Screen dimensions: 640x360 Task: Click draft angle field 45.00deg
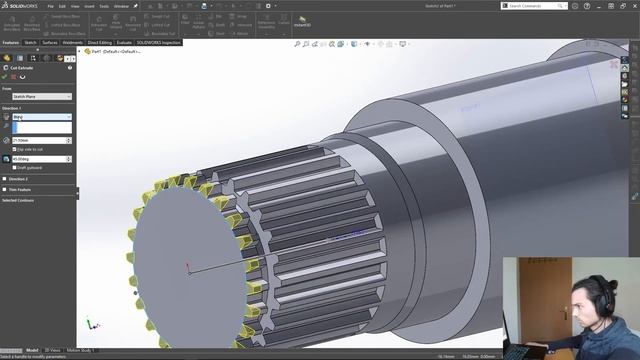[x=39, y=159]
